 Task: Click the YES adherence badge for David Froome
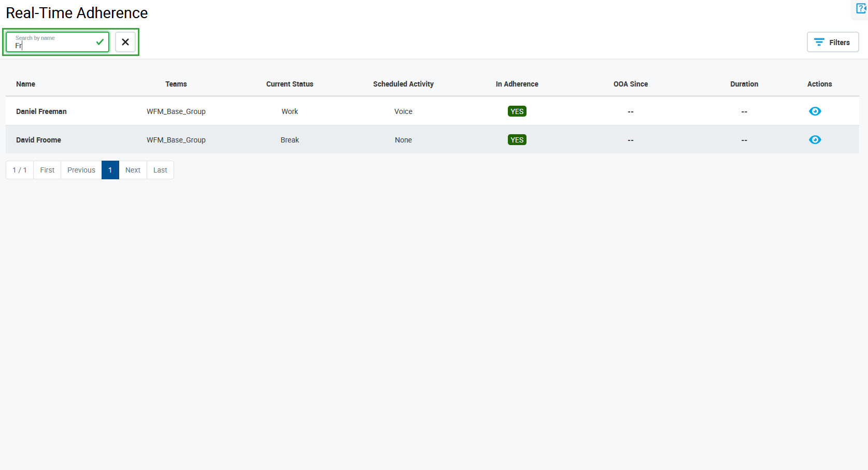[x=517, y=140]
